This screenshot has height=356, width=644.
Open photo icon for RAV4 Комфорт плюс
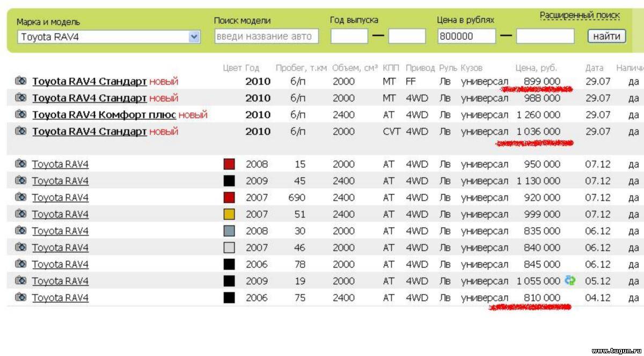click(x=21, y=114)
